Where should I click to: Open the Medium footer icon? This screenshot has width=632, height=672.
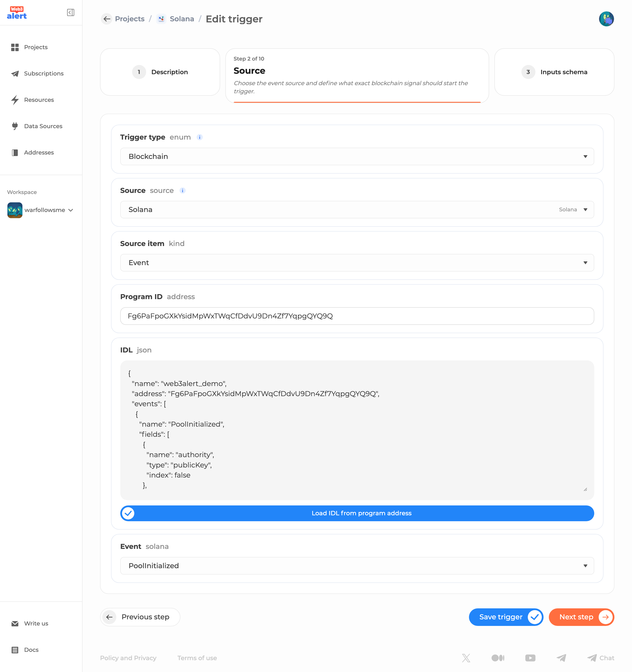[498, 658]
